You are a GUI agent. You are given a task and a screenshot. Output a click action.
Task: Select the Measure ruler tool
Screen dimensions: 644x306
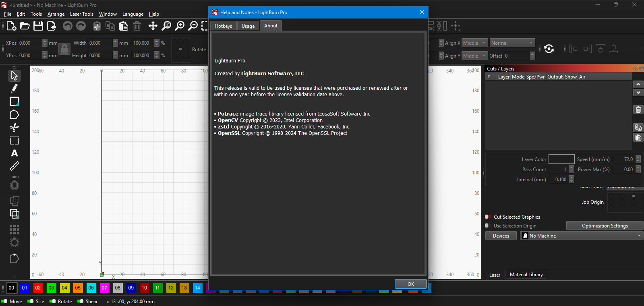tap(14, 166)
